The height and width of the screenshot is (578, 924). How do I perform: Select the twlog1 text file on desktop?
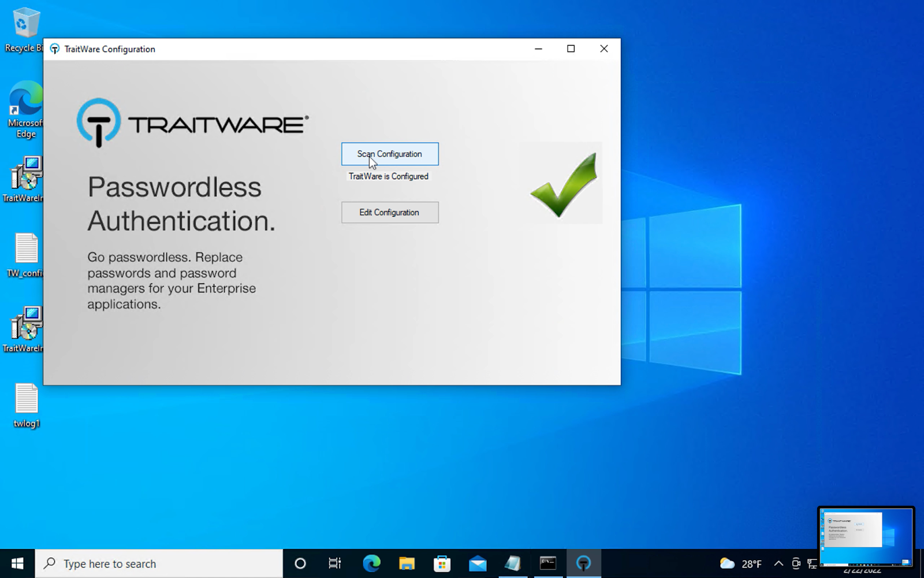coord(26,406)
